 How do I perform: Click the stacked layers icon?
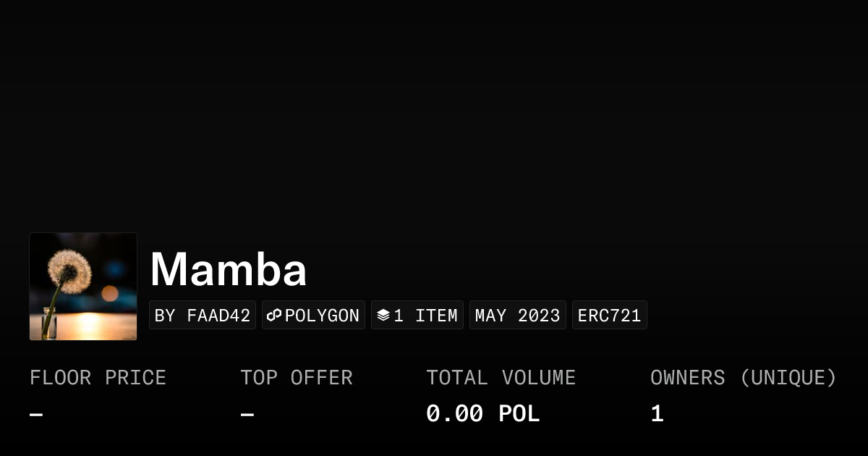tap(383, 316)
